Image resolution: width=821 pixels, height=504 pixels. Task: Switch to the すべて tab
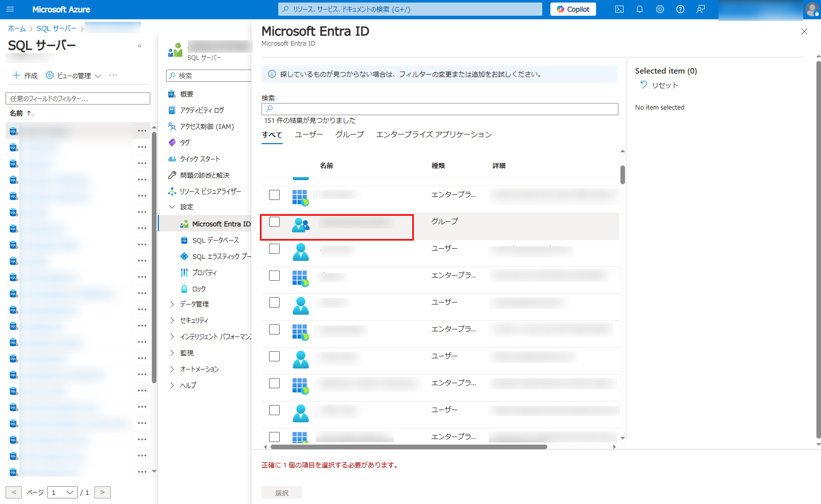click(272, 135)
